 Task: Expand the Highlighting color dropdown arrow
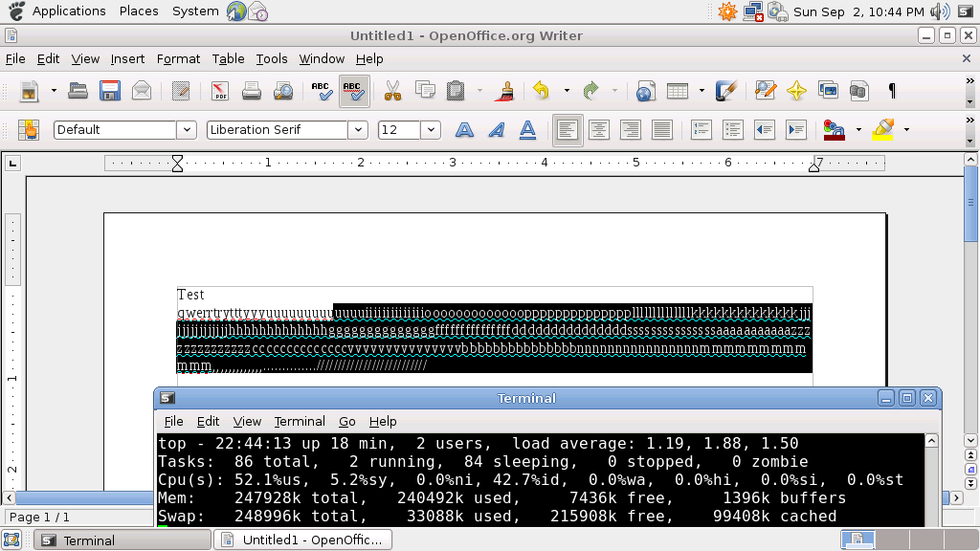[x=907, y=130]
